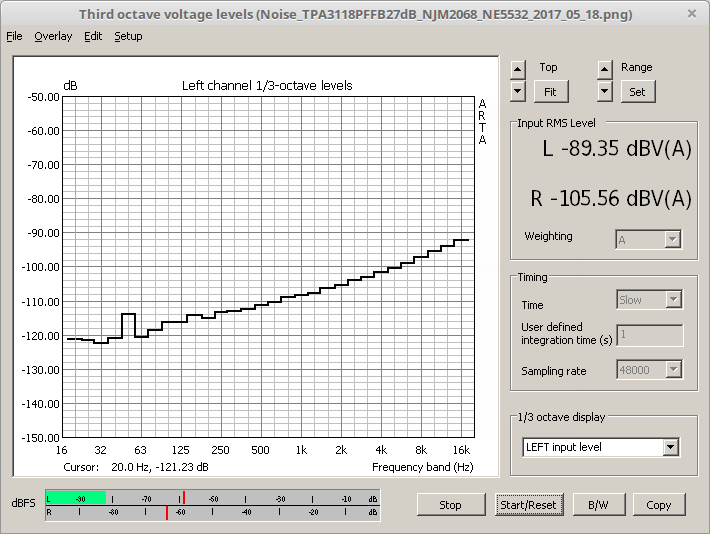Copy the graph with Copy button
710x534 pixels.
[x=658, y=505]
